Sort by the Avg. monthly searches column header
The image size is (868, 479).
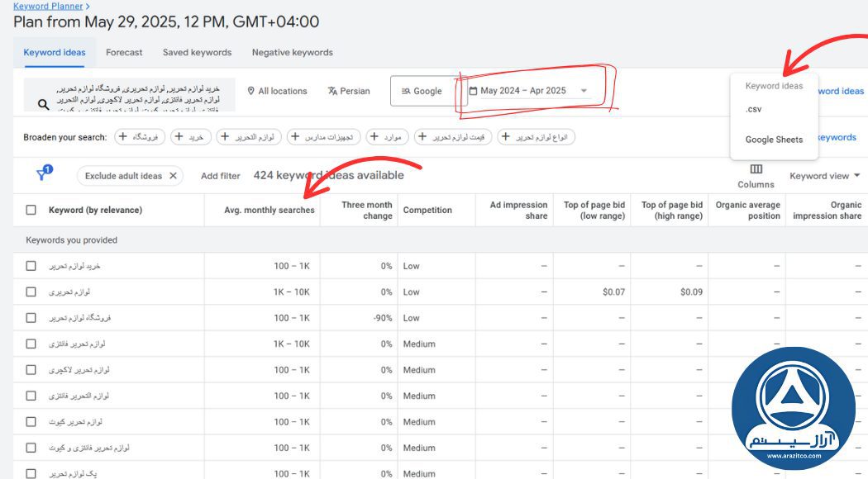[269, 210]
